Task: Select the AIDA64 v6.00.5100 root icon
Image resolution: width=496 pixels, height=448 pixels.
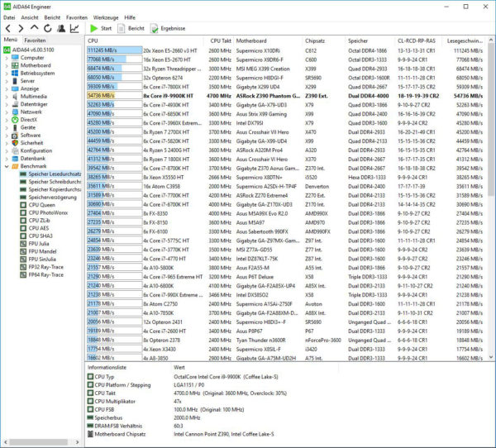Action: pyautogui.click(x=7, y=50)
